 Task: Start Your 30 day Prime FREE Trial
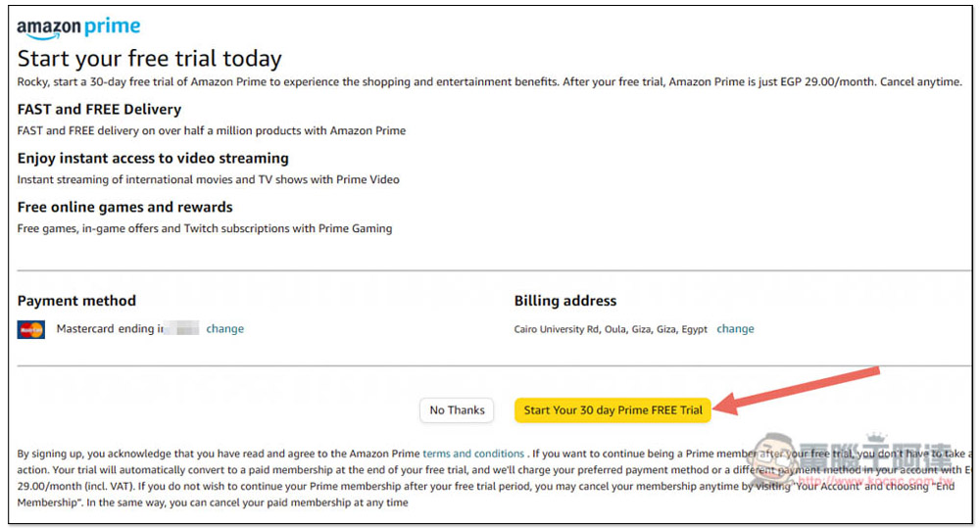(612, 410)
